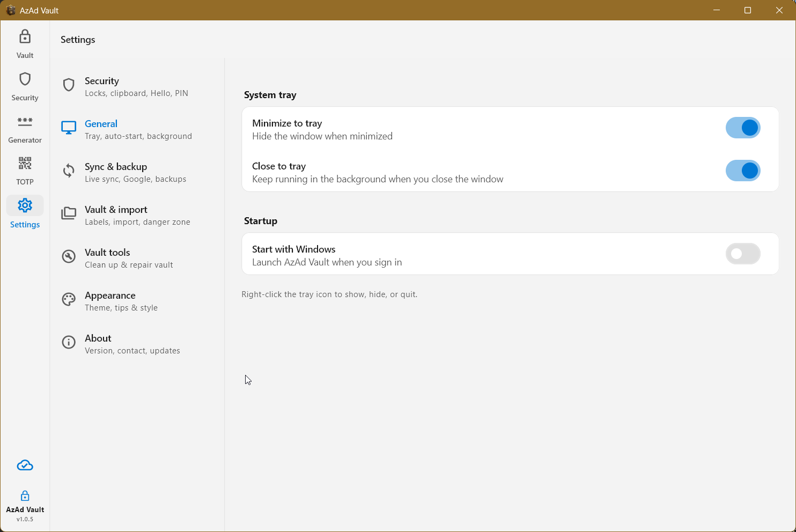
Task: Click "Version, contact, updates" subtitle
Action: [x=132, y=351]
